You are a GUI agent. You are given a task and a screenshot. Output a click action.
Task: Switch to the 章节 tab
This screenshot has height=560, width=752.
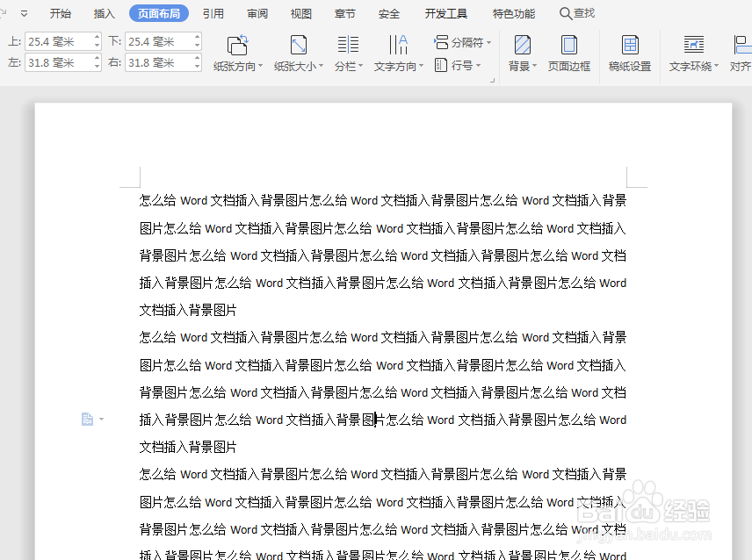point(345,13)
